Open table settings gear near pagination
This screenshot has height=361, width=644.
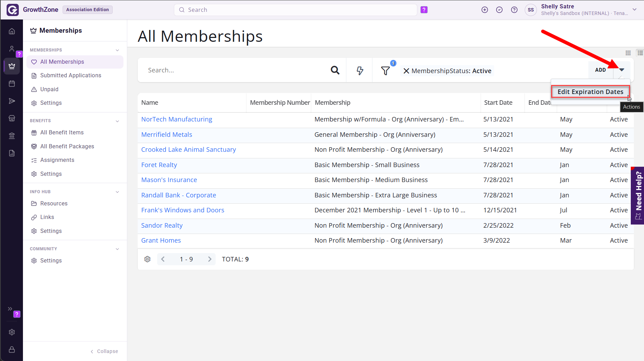[x=147, y=259]
